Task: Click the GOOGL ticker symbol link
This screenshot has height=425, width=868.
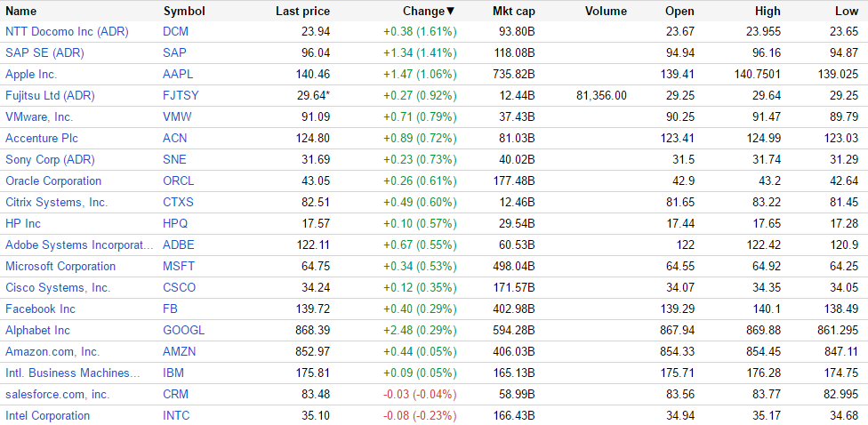Action: 184,330
